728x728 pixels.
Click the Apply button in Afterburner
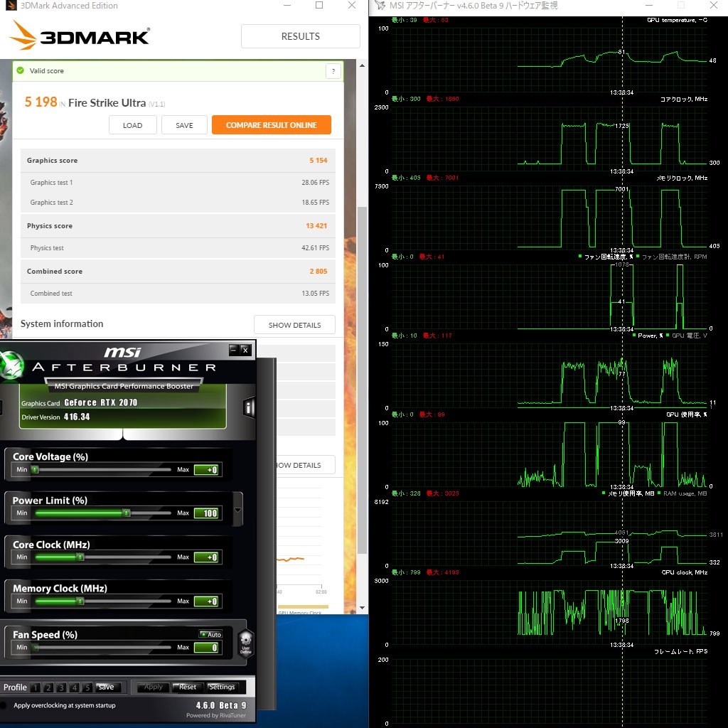tap(153, 687)
